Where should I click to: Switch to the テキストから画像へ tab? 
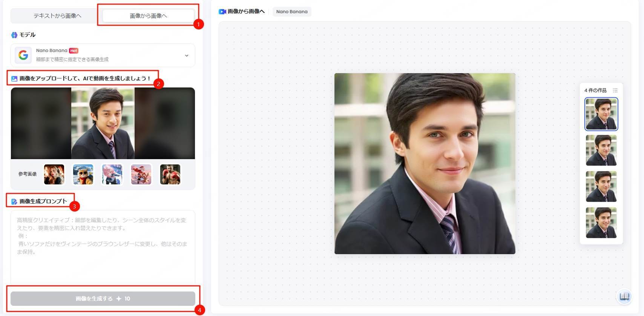pyautogui.click(x=57, y=16)
